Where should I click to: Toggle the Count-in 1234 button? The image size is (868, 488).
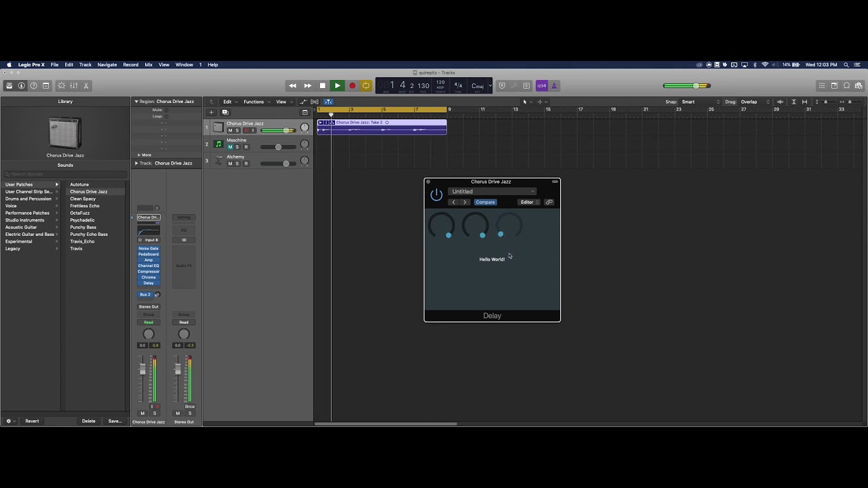click(541, 85)
